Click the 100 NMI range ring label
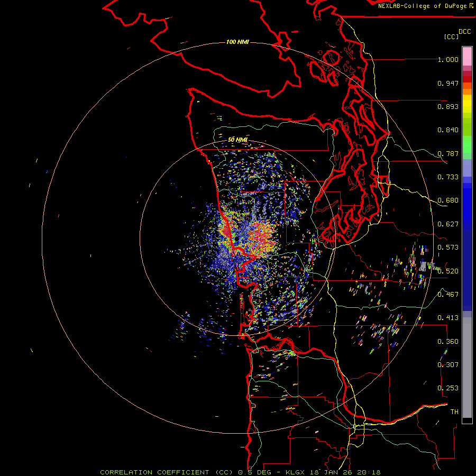This screenshot has height=476, width=476. point(237,42)
